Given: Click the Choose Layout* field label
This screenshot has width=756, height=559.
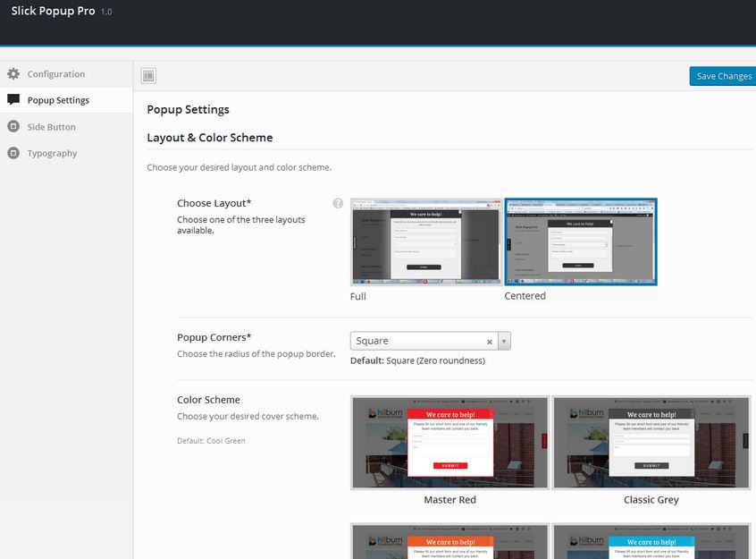Looking at the screenshot, I should [x=214, y=203].
